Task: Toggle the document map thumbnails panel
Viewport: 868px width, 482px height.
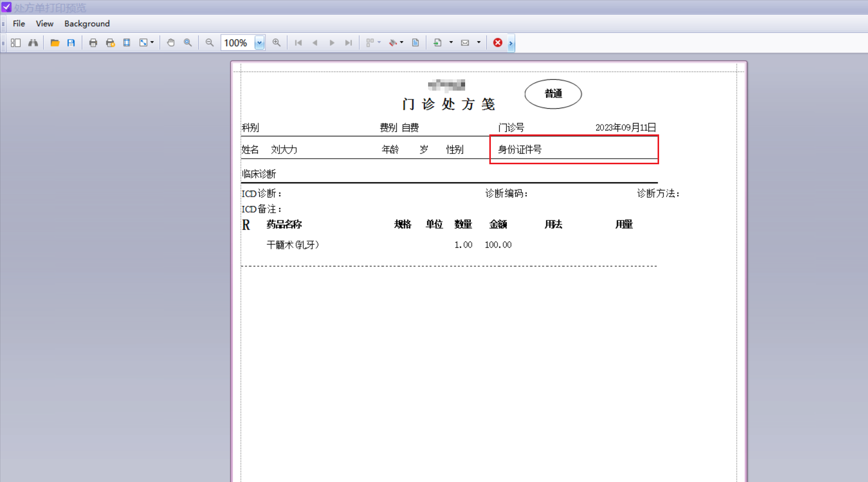Action: click(16, 43)
